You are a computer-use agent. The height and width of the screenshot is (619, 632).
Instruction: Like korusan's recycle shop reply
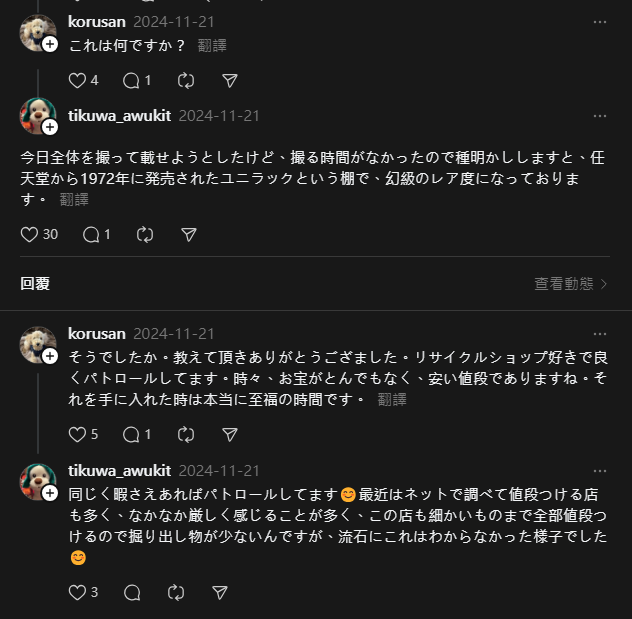point(78,434)
